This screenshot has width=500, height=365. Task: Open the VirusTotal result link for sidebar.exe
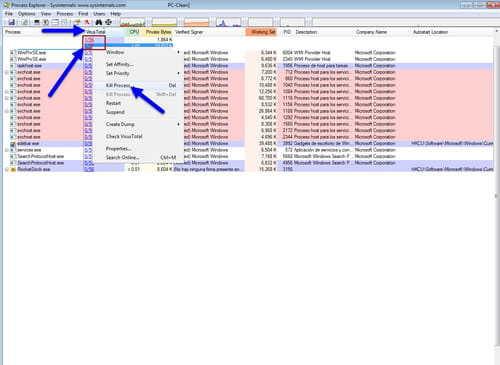point(88,144)
